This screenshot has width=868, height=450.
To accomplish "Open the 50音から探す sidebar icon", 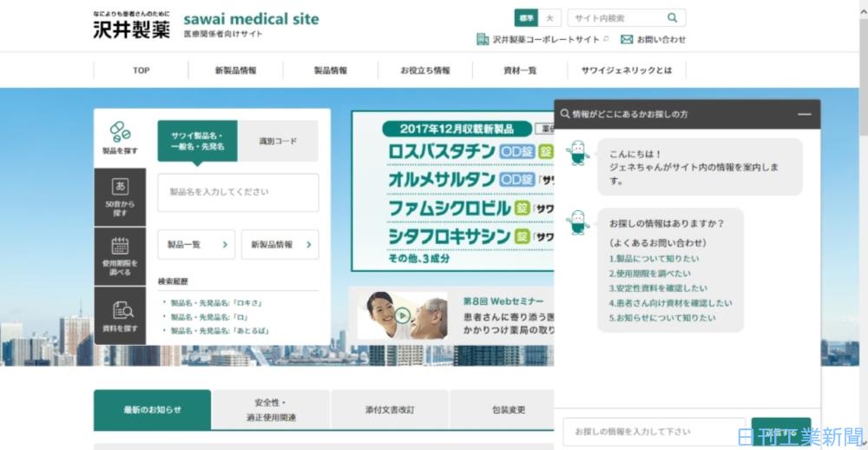I will coord(120,187).
